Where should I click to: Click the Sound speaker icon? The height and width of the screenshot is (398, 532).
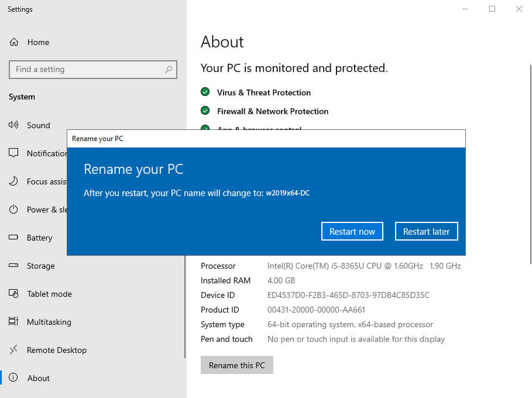coord(13,125)
